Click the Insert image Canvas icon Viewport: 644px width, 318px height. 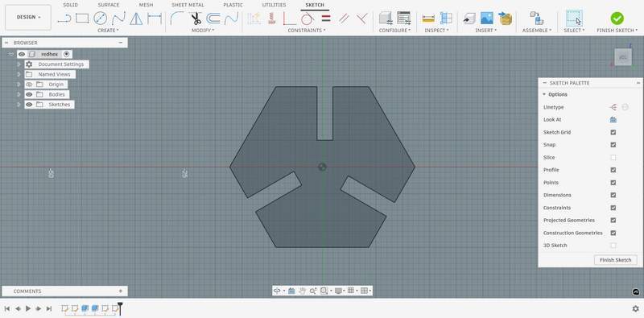point(487,18)
